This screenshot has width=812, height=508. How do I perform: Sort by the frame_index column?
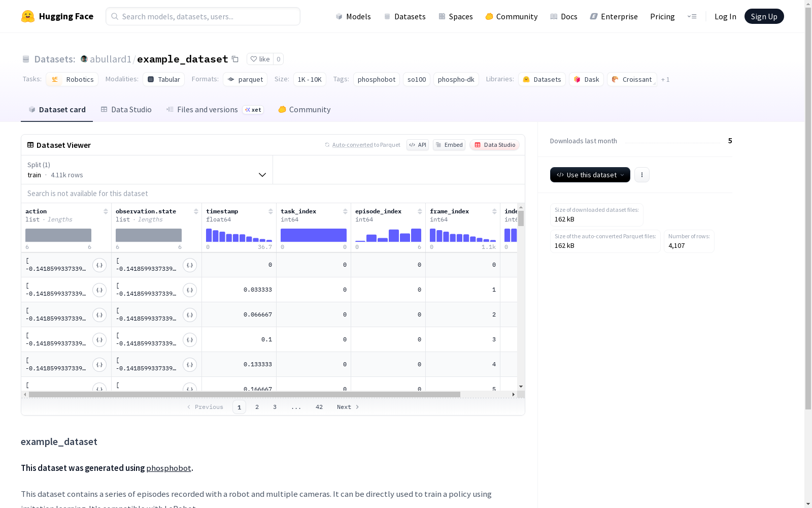[494, 211]
